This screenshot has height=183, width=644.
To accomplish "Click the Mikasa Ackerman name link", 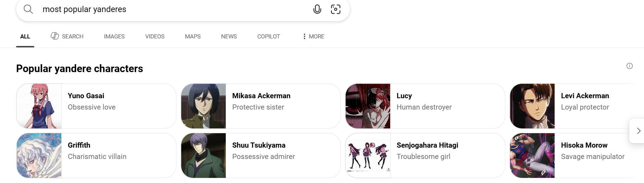I will (x=261, y=96).
